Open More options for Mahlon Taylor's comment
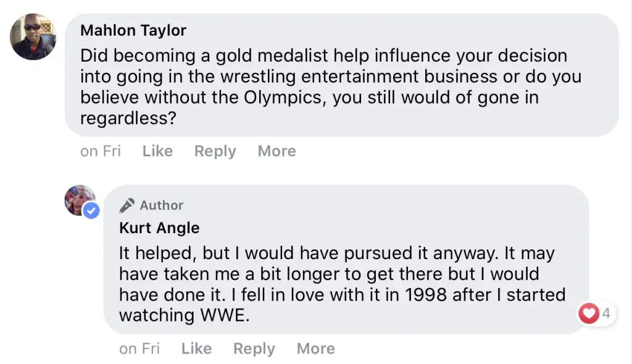632x364 pixels. [x=276, y=151]
